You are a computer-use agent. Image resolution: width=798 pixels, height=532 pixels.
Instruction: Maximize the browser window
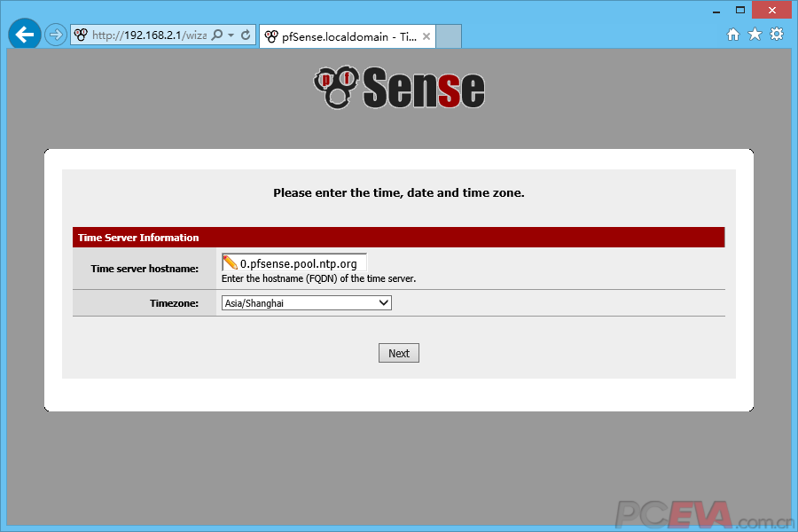click(x=739, y=10)
